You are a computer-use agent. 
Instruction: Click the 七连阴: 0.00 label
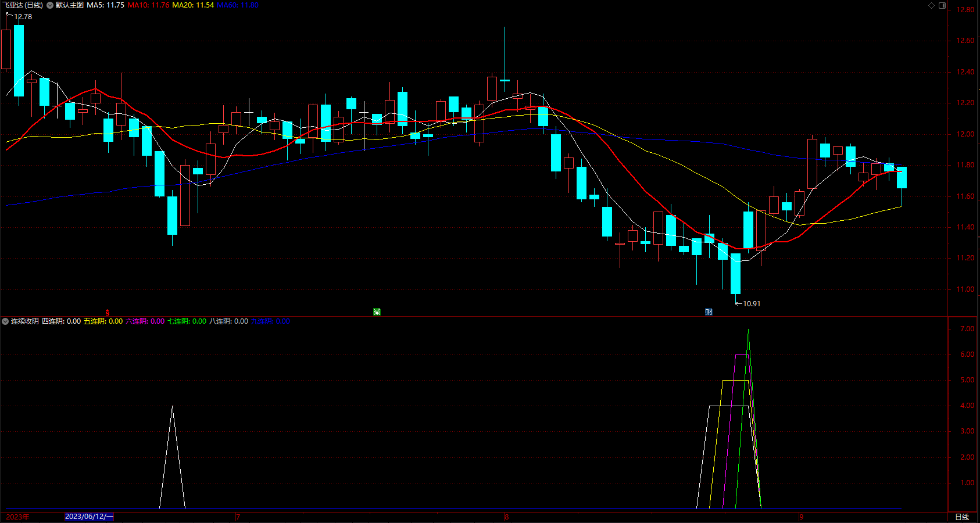click(187, 321)
